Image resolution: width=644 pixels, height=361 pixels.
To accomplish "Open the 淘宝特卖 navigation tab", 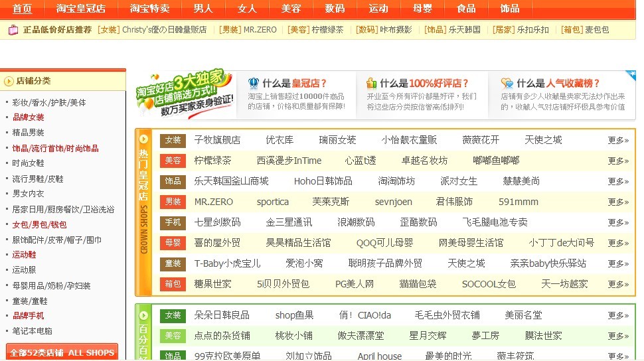I will click(x=149, y=9).
